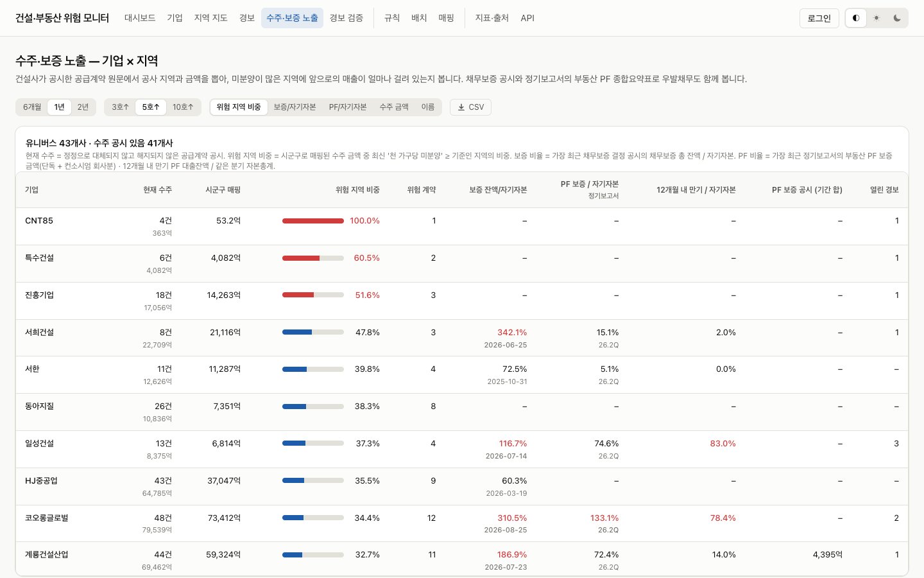
Task: Choose the 3호↑ threshold
Action: click(x=120, y=107)
